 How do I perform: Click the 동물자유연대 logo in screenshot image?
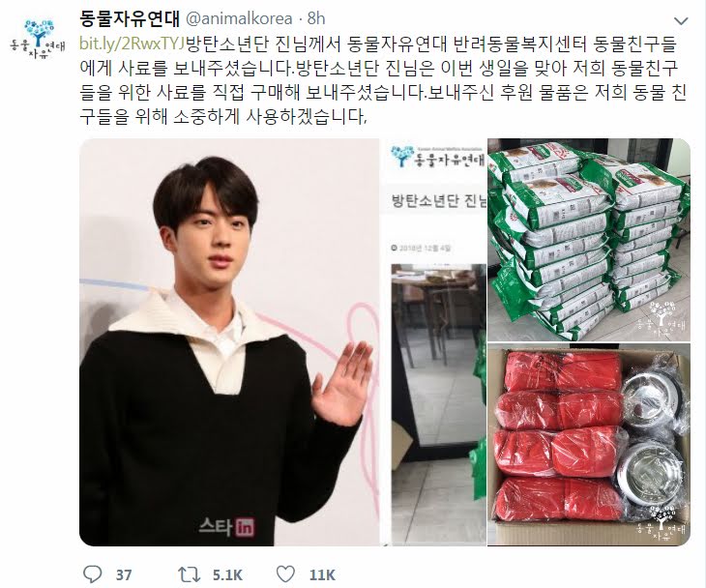click(x=438, y=157)
